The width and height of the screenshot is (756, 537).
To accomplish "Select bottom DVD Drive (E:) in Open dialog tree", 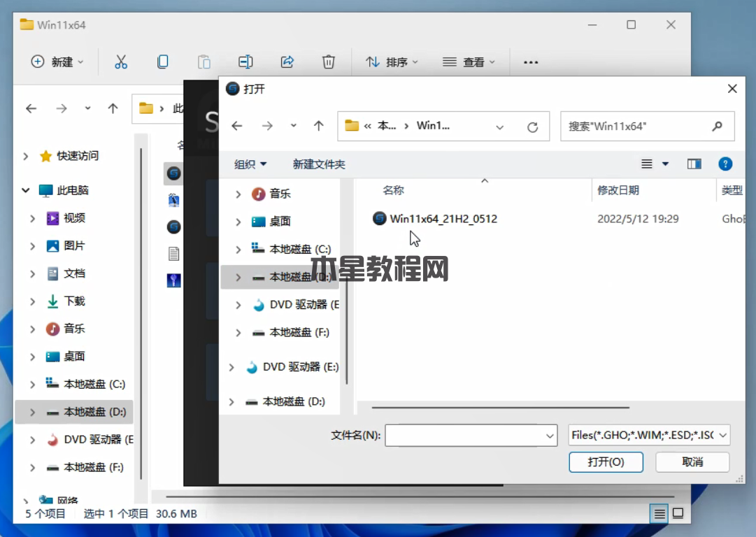I will 301,367.
